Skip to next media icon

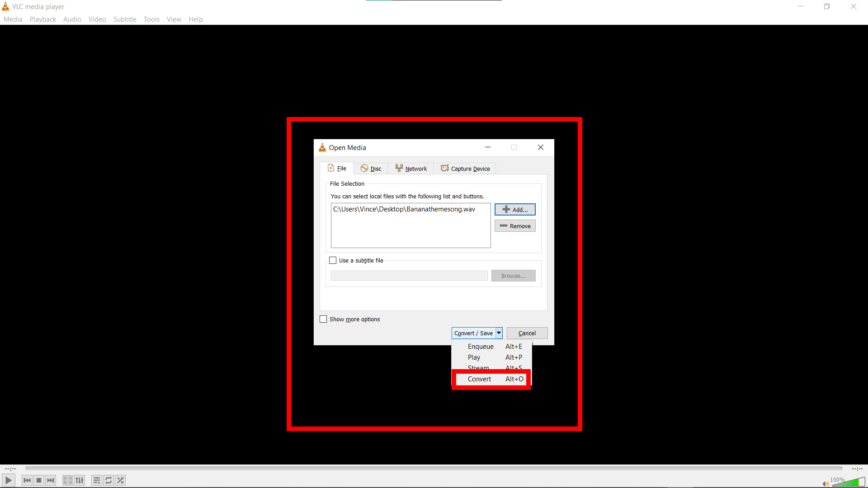click(x=51, y=480)
